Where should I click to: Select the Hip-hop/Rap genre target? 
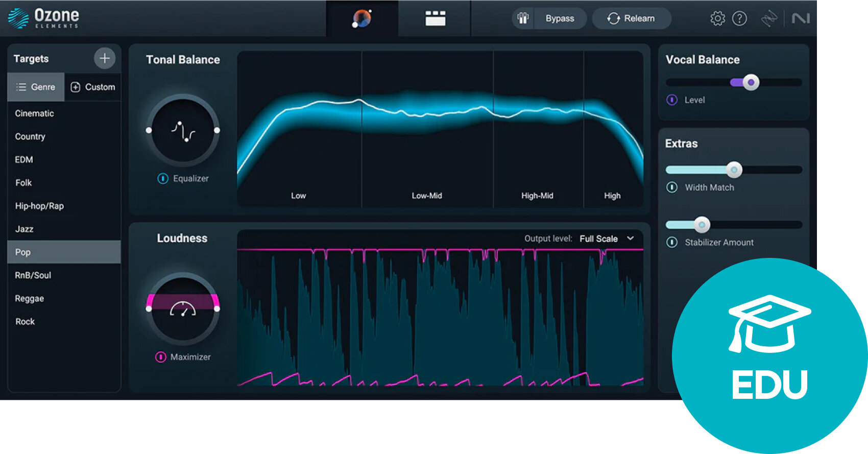click(64, 206)
